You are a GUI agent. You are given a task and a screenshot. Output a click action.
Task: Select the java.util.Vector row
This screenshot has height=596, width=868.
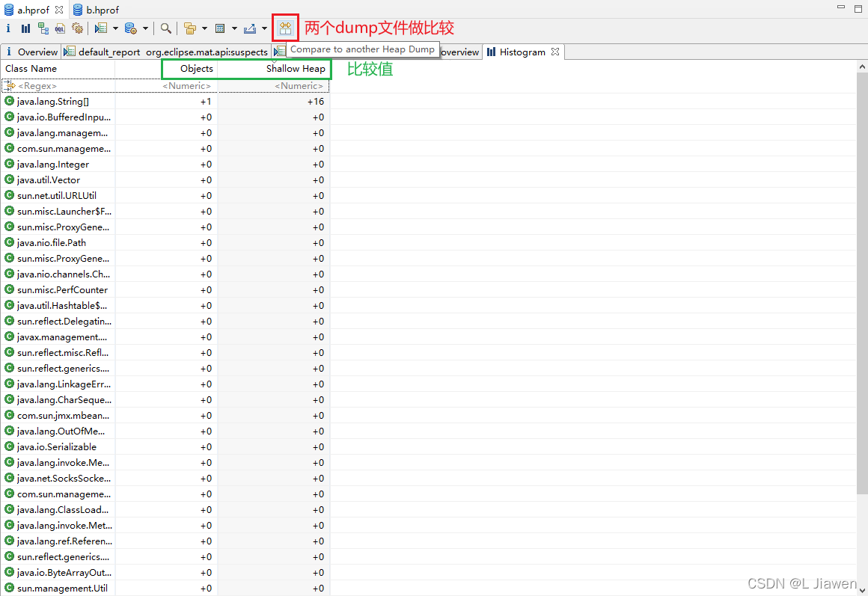165,180
